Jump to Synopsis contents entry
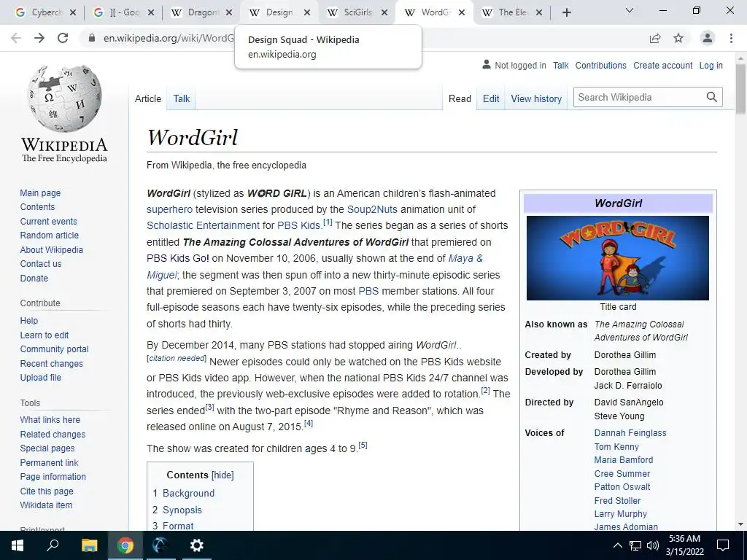 182,510
